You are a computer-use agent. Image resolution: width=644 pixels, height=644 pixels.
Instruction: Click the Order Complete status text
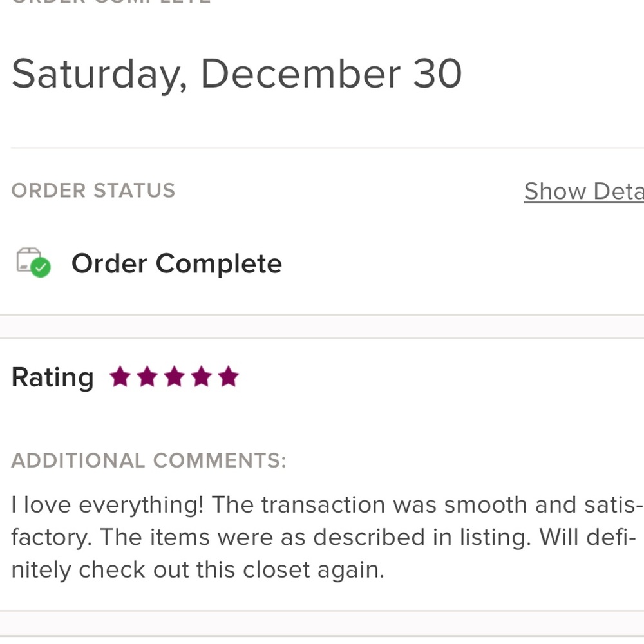(x=176, y=263)
